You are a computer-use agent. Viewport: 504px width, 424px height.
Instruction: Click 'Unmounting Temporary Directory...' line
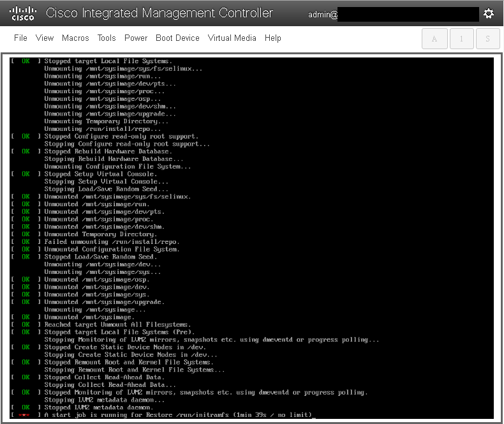[107, 121]
